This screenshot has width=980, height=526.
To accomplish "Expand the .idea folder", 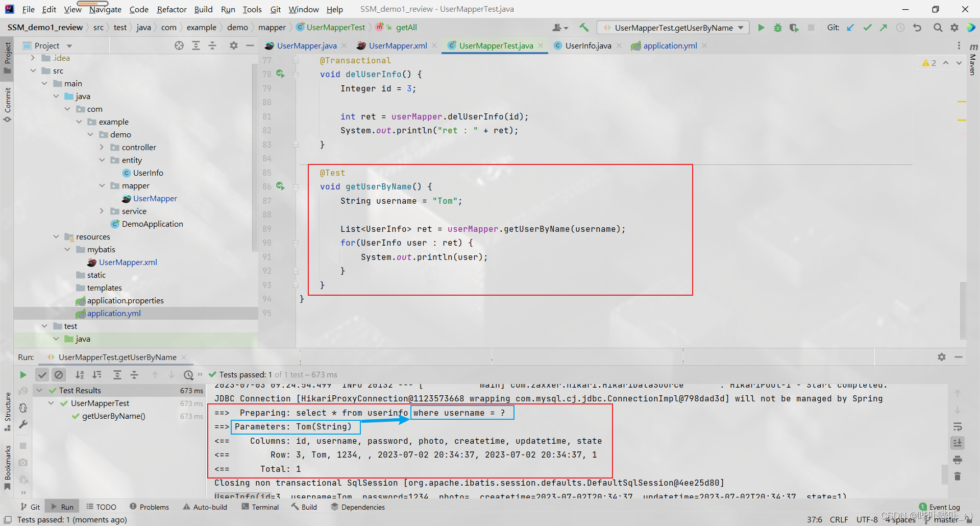I will coord(33,58).
